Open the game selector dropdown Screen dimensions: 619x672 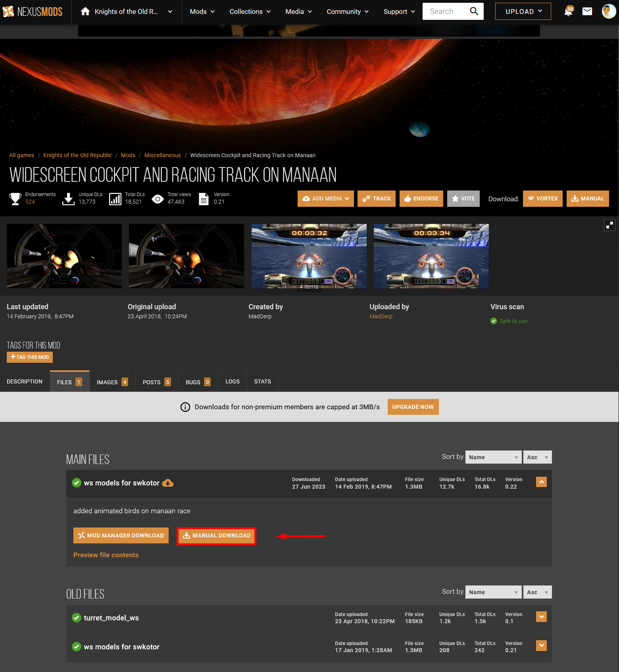pos(127,12)
